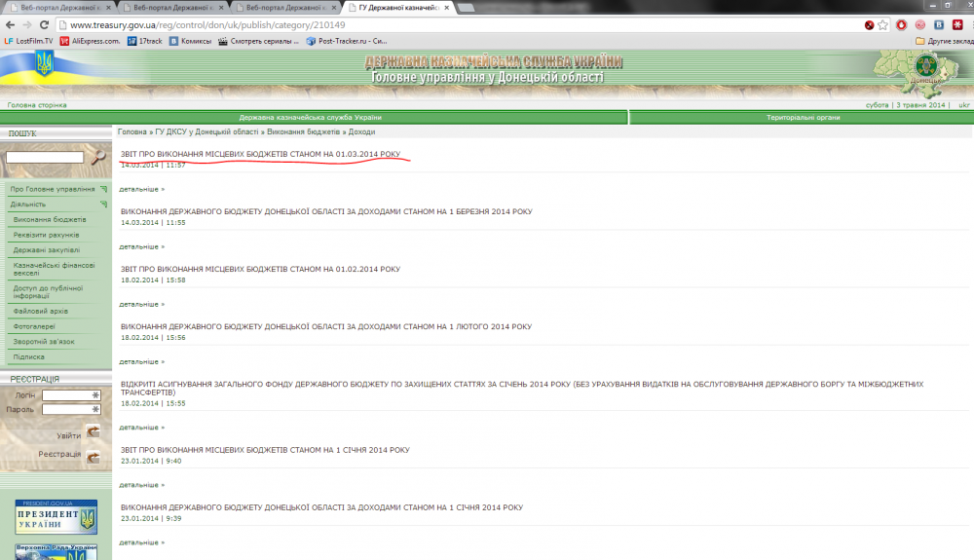Viewport: 974px width, 560px height.
Task: Click the Логін input field
Action: click(x=71, y=395)
